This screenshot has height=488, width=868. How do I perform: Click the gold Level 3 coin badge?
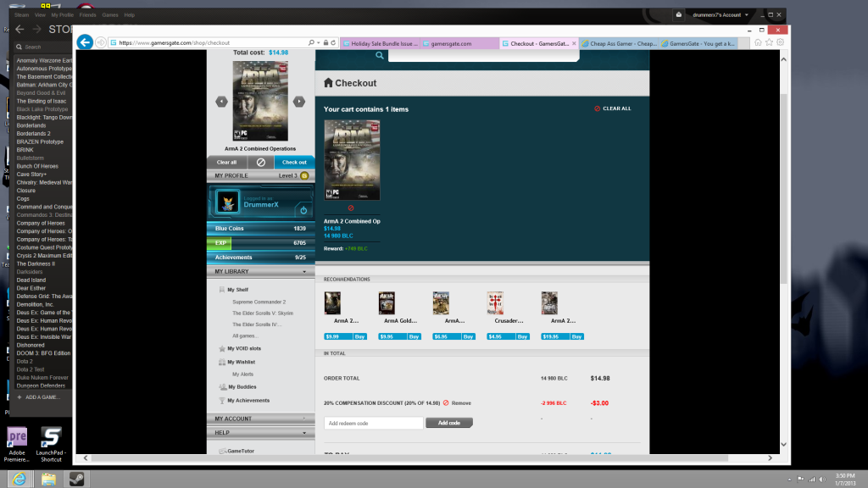(304, 175)
